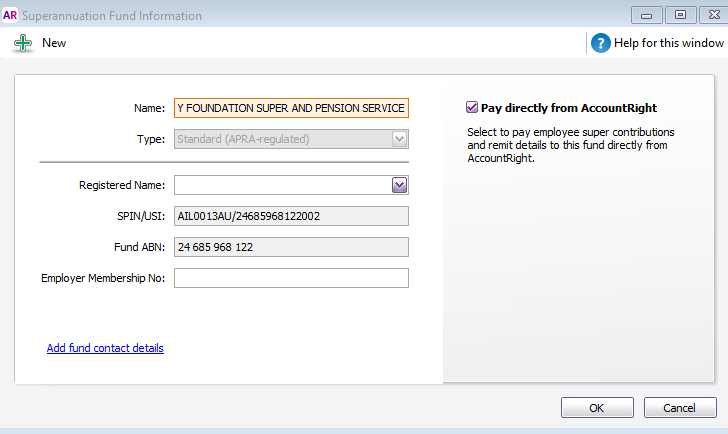The height and width of the screenshot is (434, 728).
Task: Click the blue Help question mark icon
Action: pos(600,43)
